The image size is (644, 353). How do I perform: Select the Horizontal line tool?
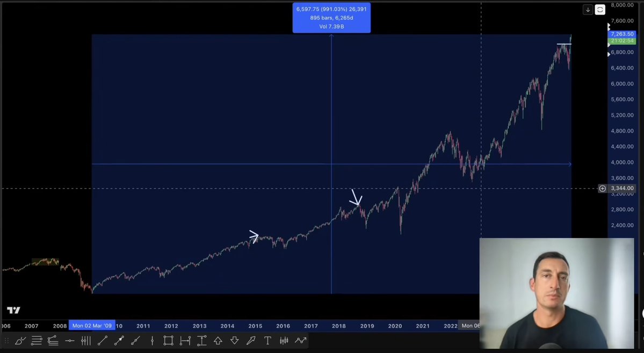click(x=69, y=341)
